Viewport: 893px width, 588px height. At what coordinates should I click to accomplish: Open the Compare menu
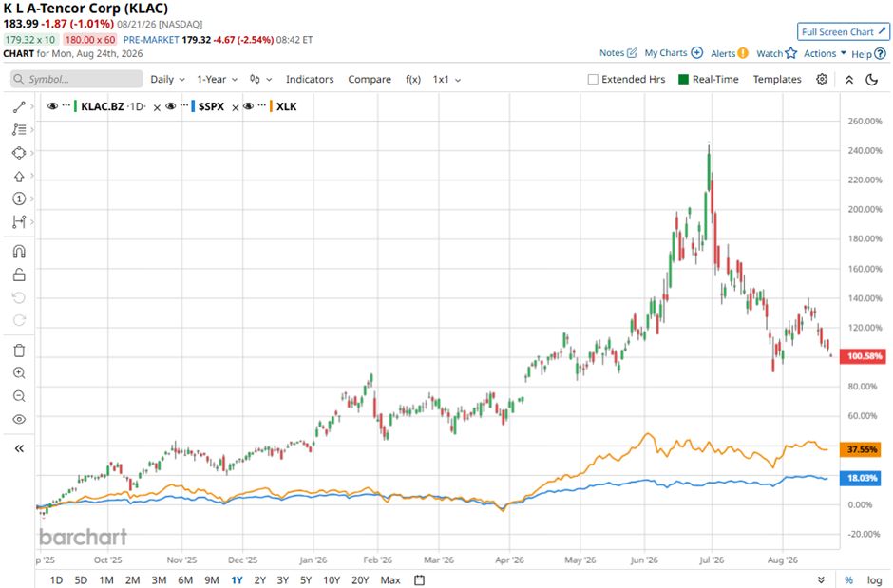point(370,79)
